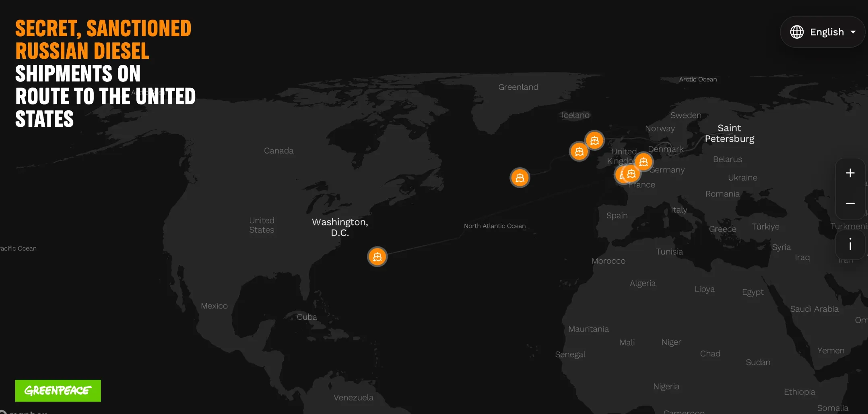Image resolution: width=868 pixels, height=414 pixels.
Task: Click the Romania map label
Action: click(722, 194)
